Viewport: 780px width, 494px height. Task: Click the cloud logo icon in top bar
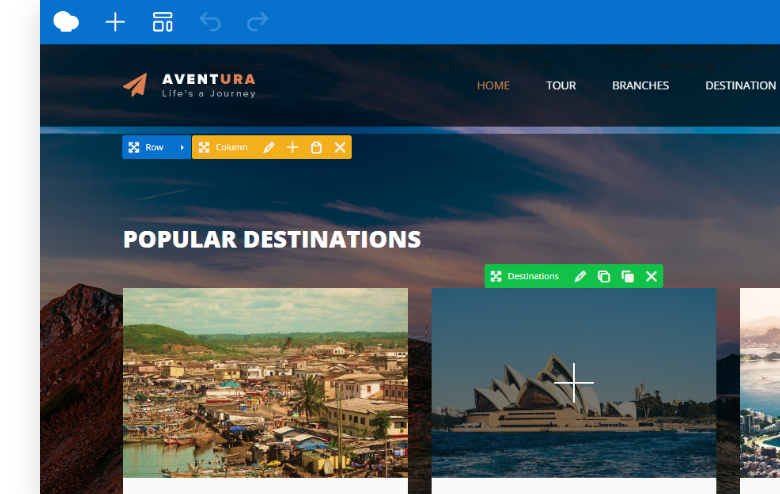click(x=66, y=22)
